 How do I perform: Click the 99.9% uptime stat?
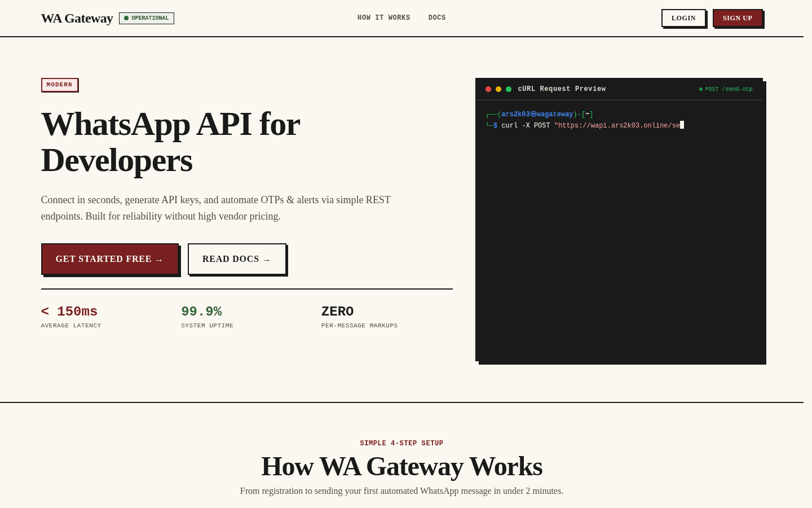pos(201,312)
